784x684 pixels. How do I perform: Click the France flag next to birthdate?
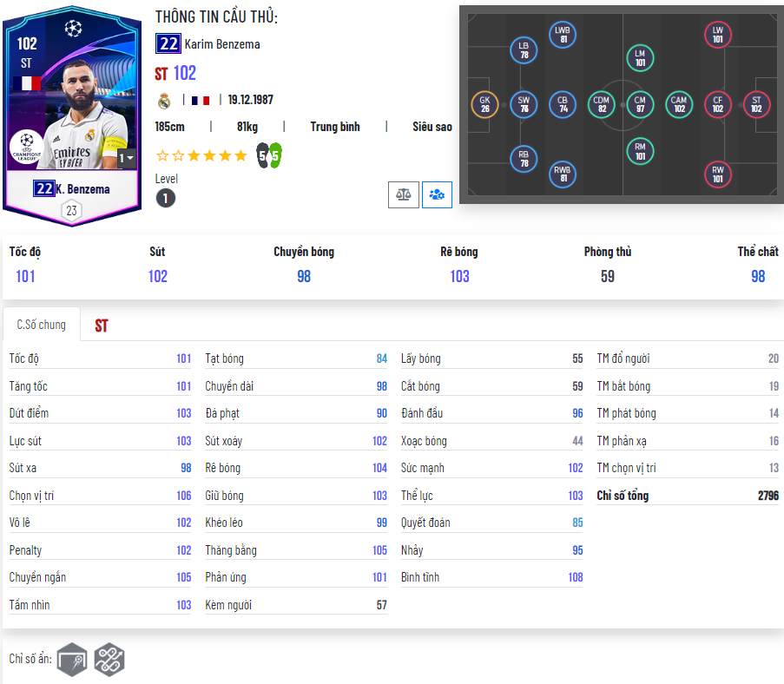201,101
